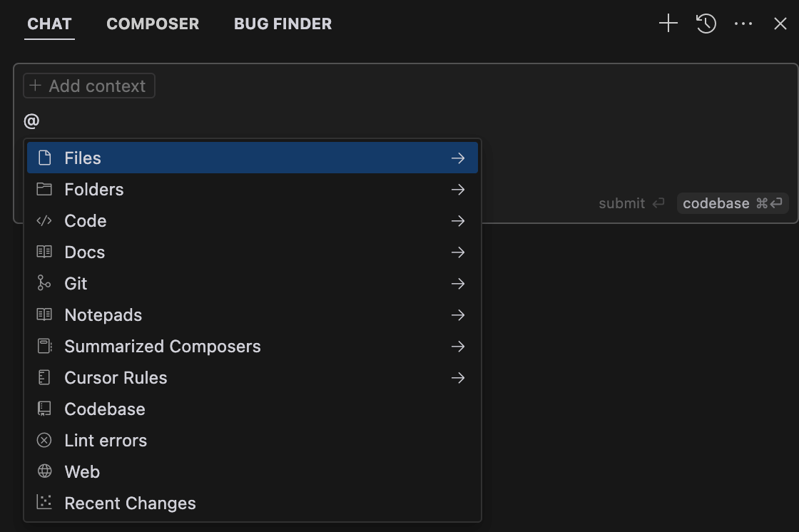This screenshot has height=532, width=799.
Task: Expand the Files submenu arrow
Action: coord(458,158)
